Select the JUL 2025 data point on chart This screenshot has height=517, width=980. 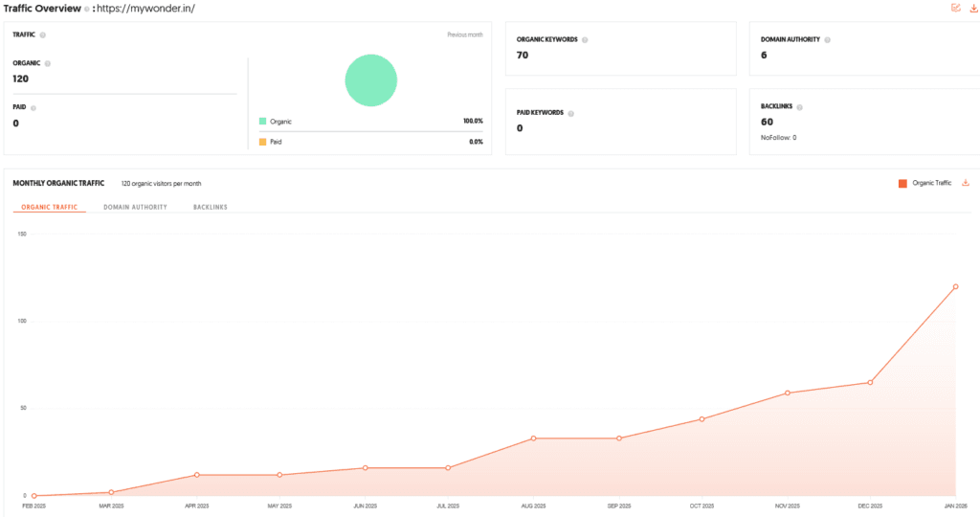coord(448,467)
